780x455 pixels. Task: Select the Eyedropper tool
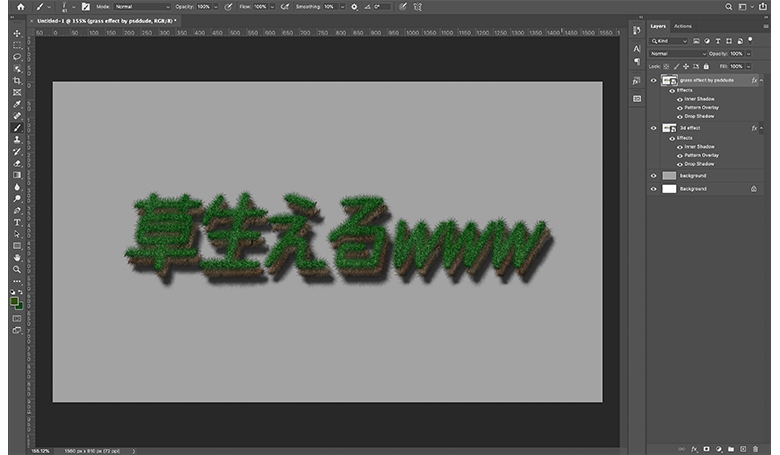[x=17, y=104]
